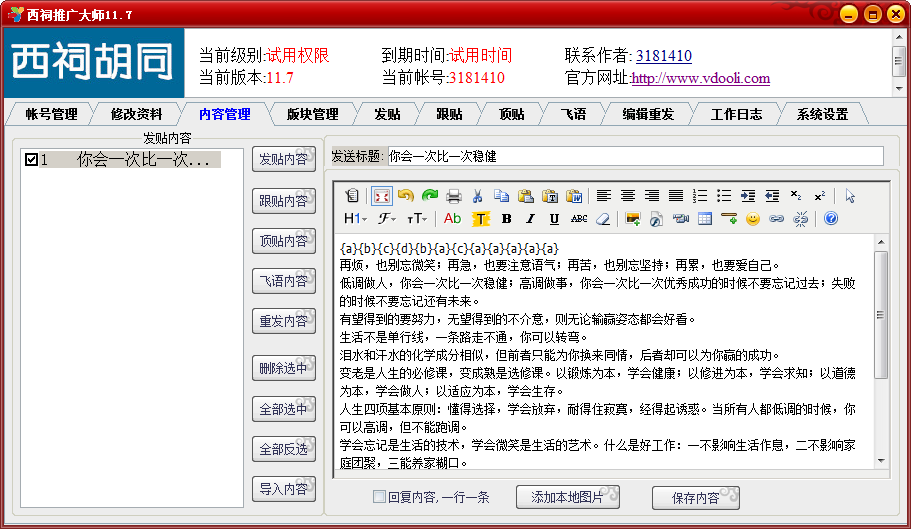Insert an image into the post
The height and width of the screenshot is (529, 911).
pos(633,219)
